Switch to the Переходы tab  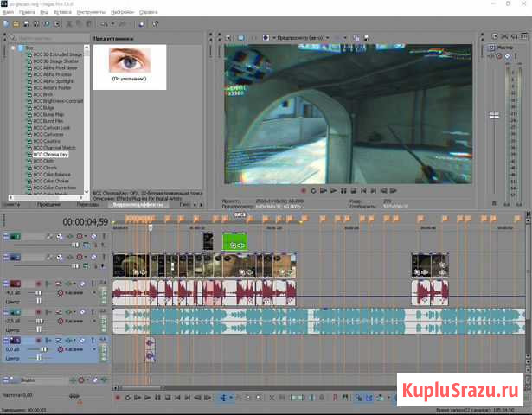(x=87, y=204)
